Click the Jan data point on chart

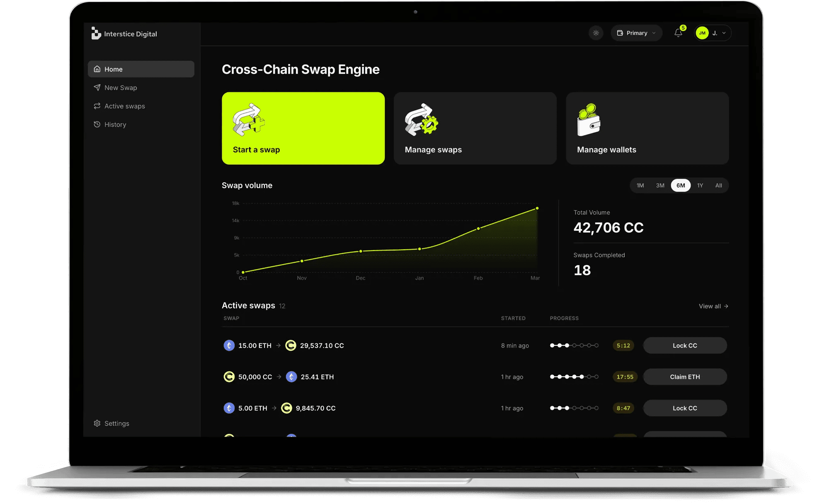[x=419, y=249]
